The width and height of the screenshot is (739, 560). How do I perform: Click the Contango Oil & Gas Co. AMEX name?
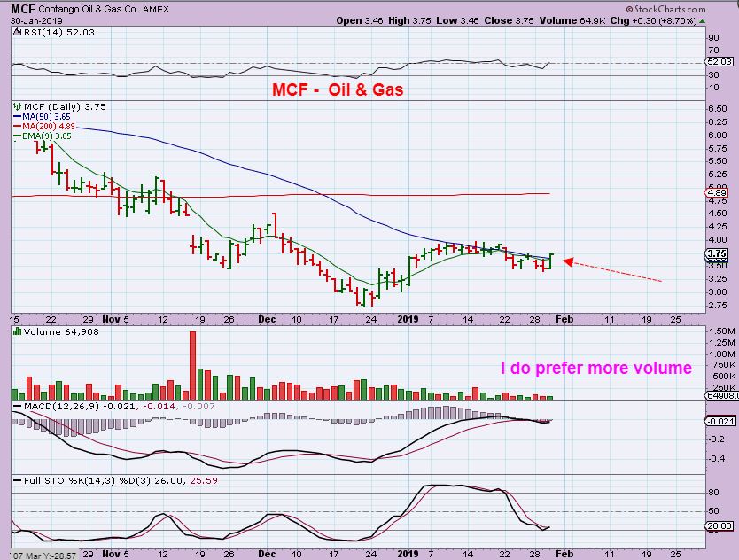[104, 9]
